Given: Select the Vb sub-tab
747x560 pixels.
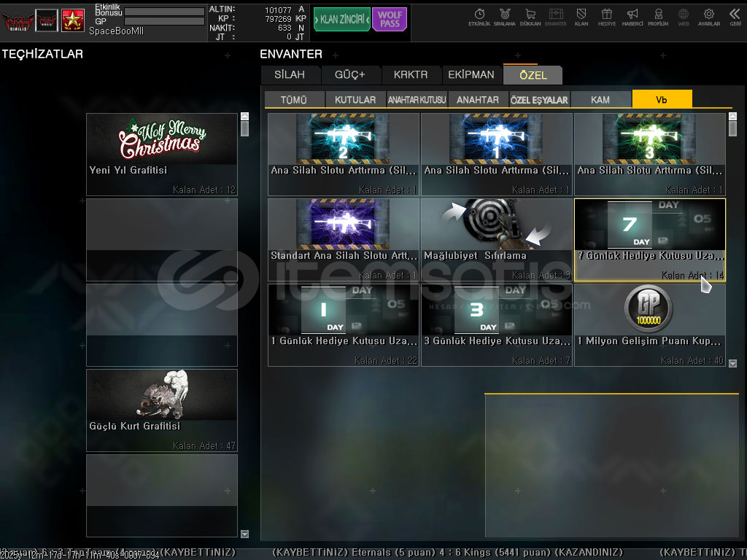Looking at the screenshot, I should 662,99.
